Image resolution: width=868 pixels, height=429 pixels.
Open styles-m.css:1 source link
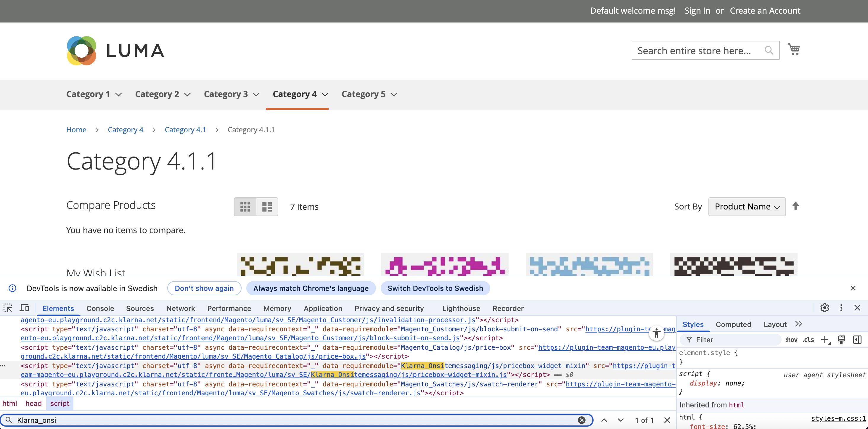(838, 418)
